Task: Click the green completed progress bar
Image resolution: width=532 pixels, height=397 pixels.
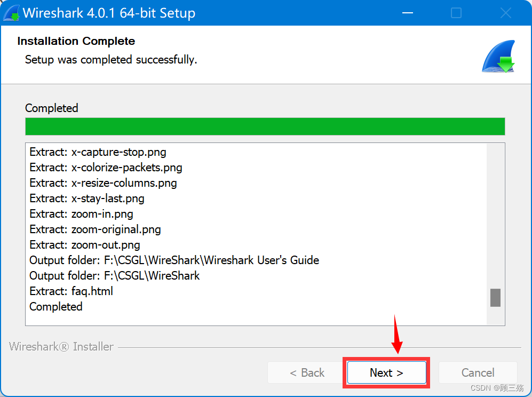Action: [x=265, y=126]
